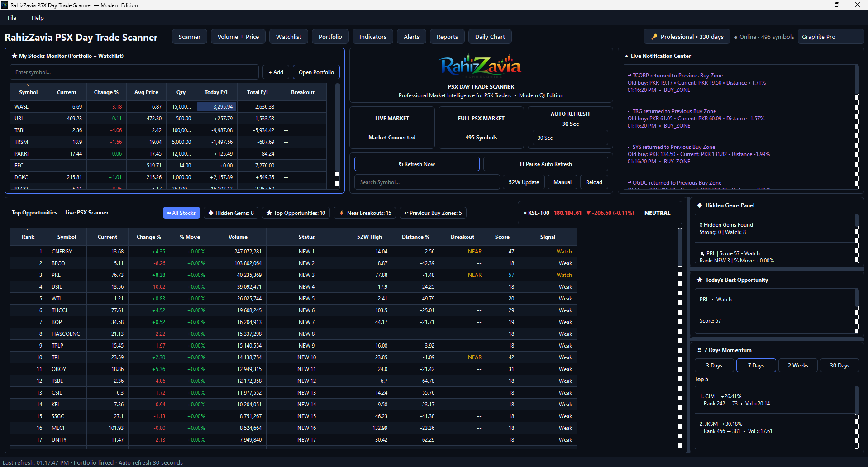The image size is (868, 467).
Task: Select 2 Weeks momentum period
Action: [x=798, y=365]
